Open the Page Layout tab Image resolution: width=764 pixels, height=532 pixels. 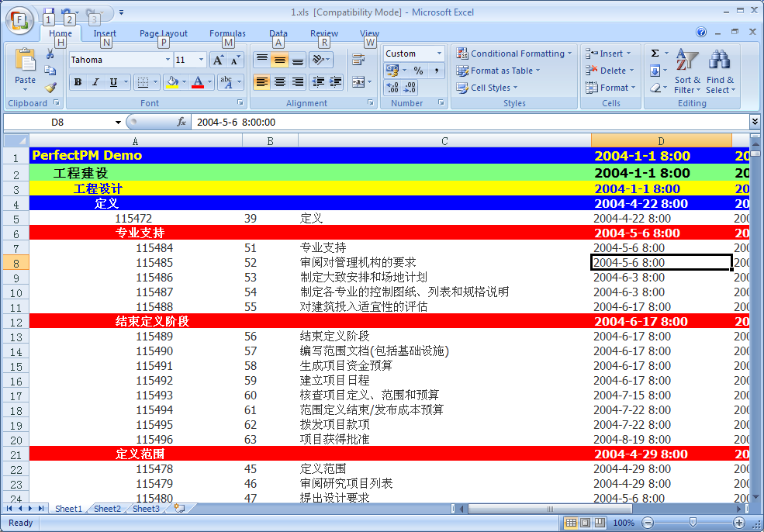click(x=163, y=33)
